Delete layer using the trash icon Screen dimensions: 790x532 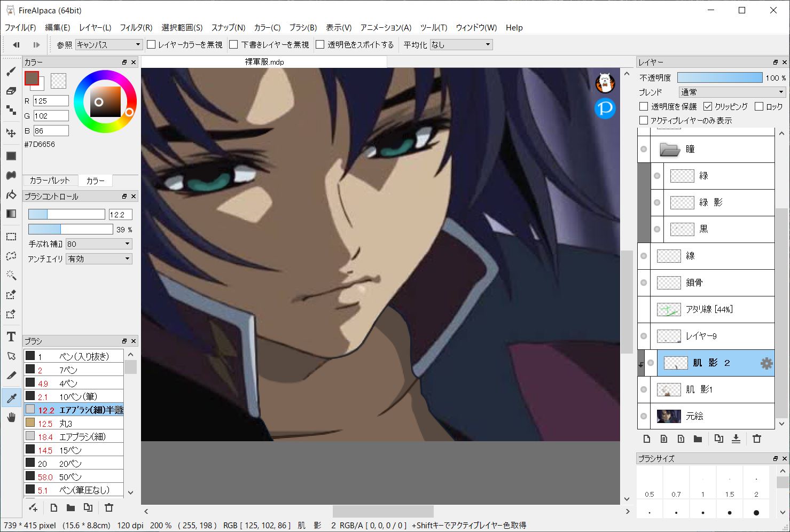coord(756,439)
